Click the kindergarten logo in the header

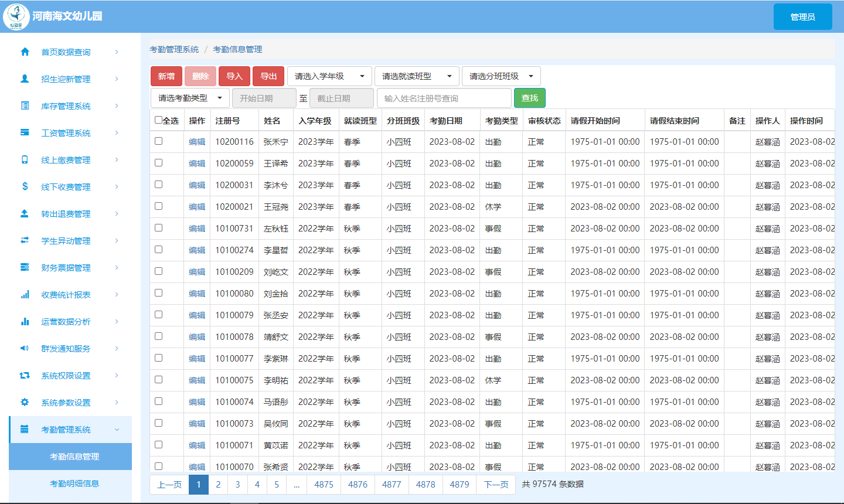[x=16, y=16]
